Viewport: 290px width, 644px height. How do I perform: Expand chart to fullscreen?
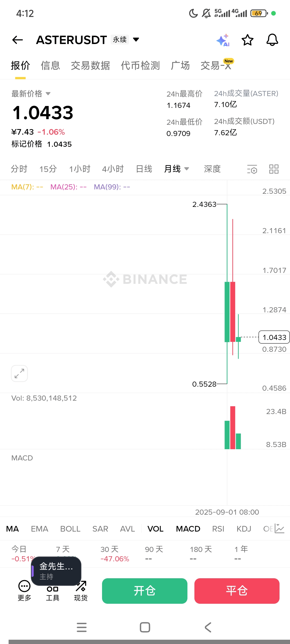19,373
